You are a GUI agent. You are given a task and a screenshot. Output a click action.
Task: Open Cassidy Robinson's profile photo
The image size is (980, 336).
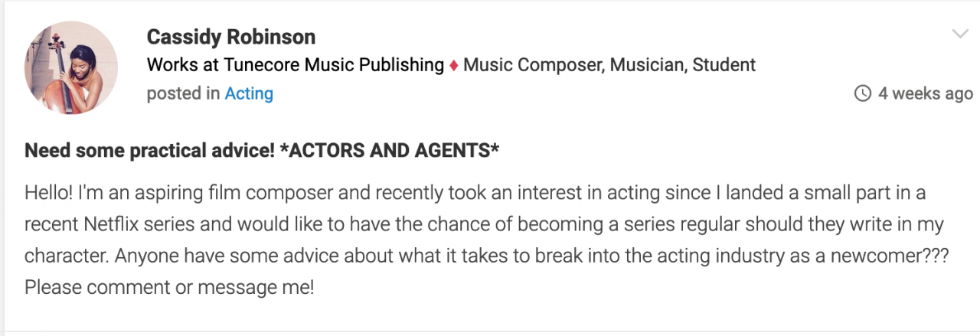[x=71, y=67]
